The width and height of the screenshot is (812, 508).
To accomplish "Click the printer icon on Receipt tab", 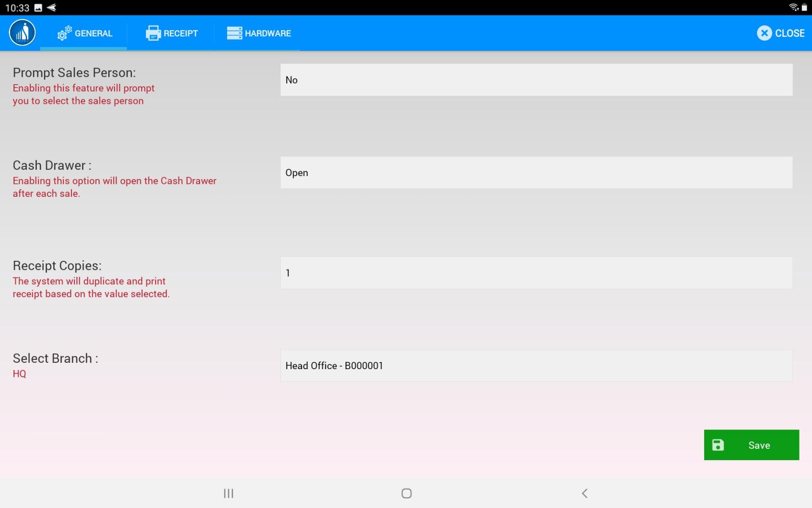I will (x=153, y=33).
